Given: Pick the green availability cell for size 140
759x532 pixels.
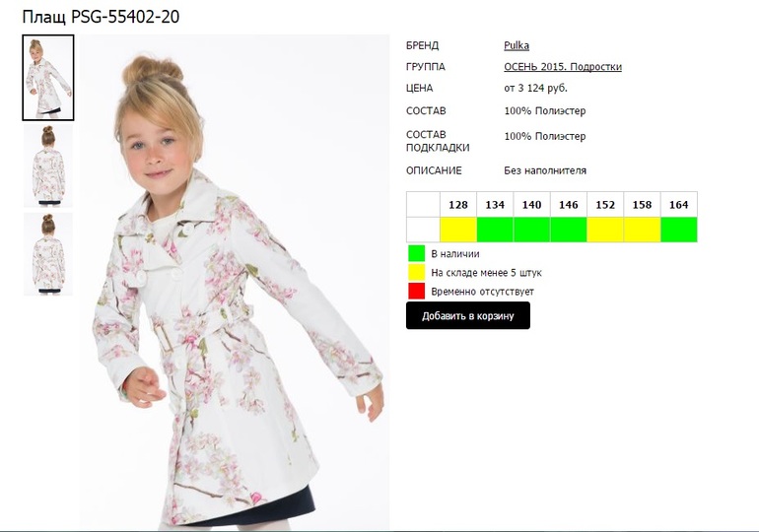Looking at the screenshot, I should [x=532, y=230].
